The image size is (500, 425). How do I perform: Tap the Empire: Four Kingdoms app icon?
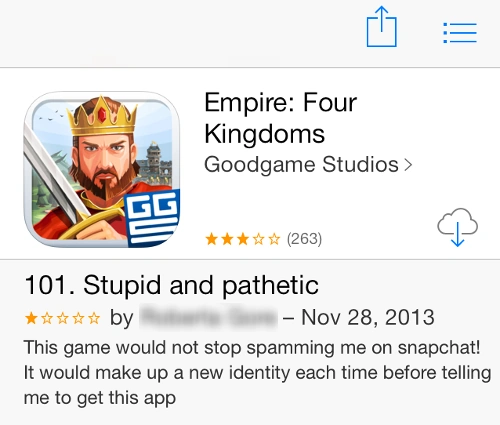click(x=102, y=169)
